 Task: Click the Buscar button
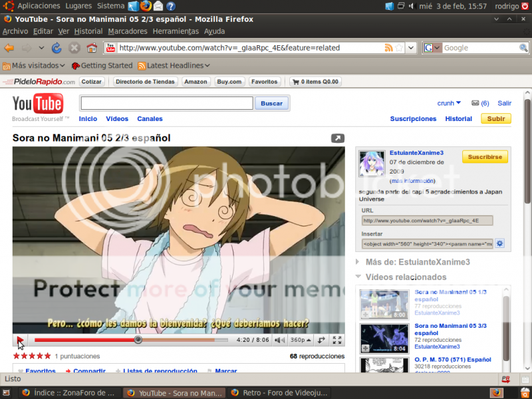[271, 104]
